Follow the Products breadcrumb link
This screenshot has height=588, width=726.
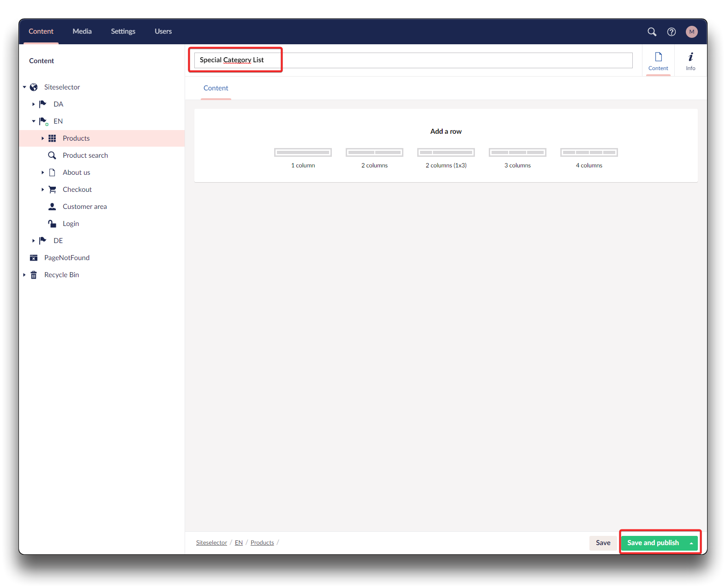[262, 543]
